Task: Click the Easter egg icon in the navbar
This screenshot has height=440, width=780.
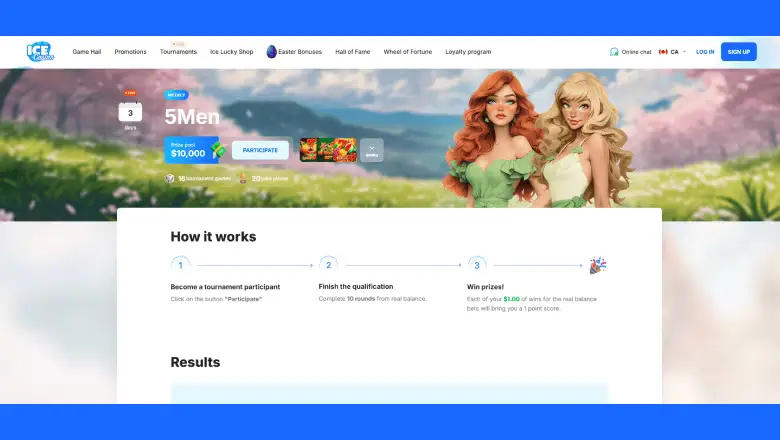Action: pos(272,51)
